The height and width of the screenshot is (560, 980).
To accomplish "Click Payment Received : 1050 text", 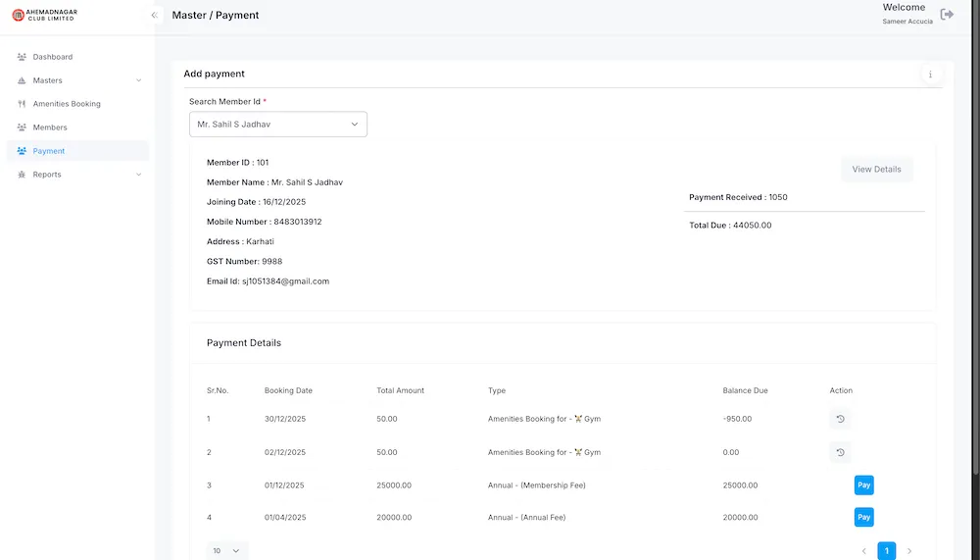I will click(738, 197).
